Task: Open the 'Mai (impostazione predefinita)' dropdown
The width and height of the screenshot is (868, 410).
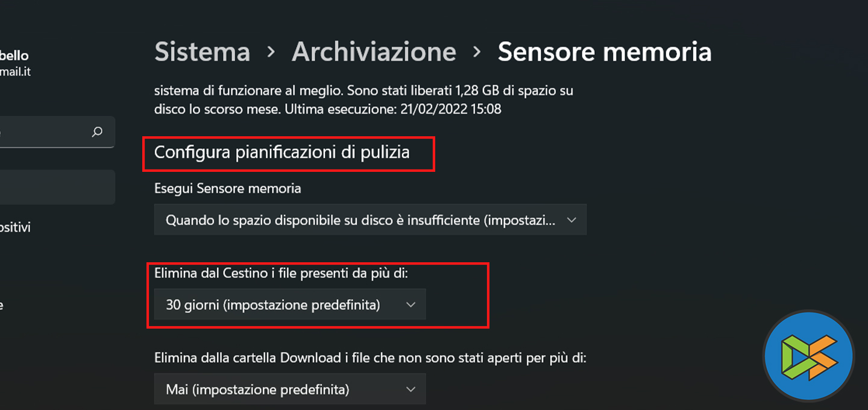Action: [289, 389]
